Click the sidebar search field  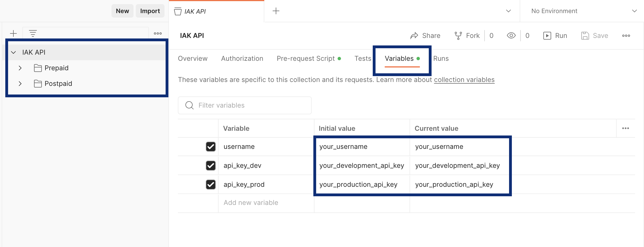[85, 33]
